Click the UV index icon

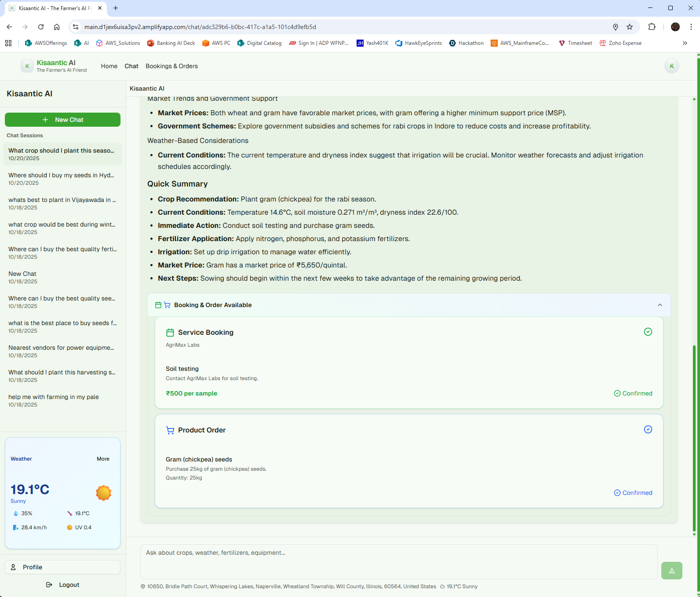(x=69, y=527)
